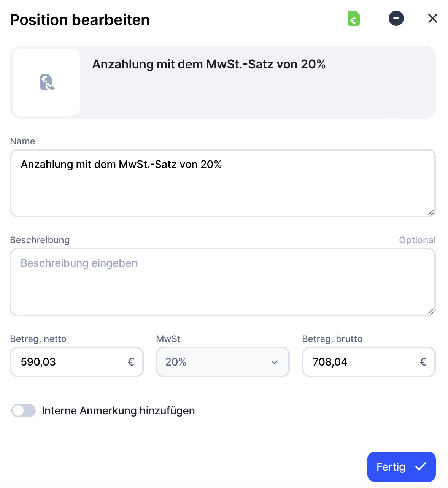
Task: Expand the MwSt rate list via the chevron arrow
Action: (x=274, y=362)
